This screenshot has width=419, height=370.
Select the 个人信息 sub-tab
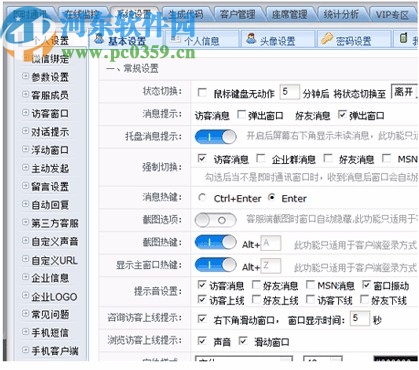(202, 41)
